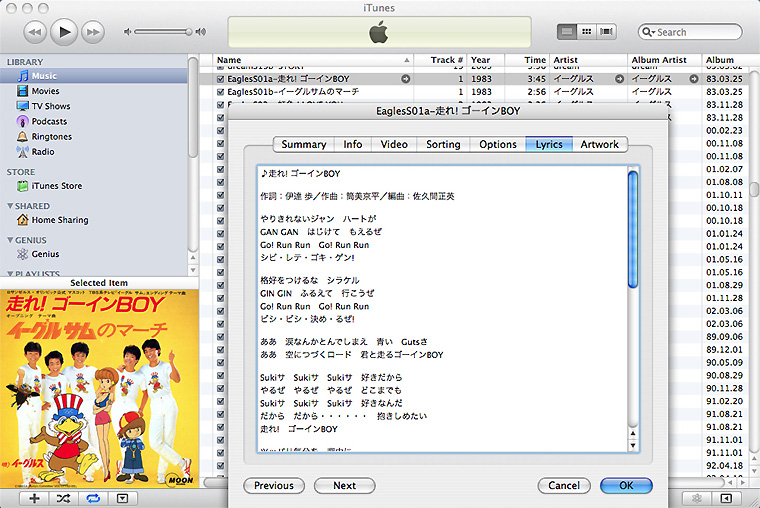The image size is (760, 508).
Task: Select Music in the Library
Action: pyautogui.click(x=94, y=76)
